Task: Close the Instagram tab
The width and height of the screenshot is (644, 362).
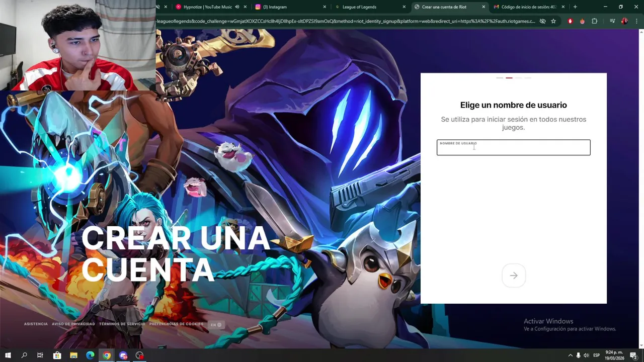Action: point(325,7)
